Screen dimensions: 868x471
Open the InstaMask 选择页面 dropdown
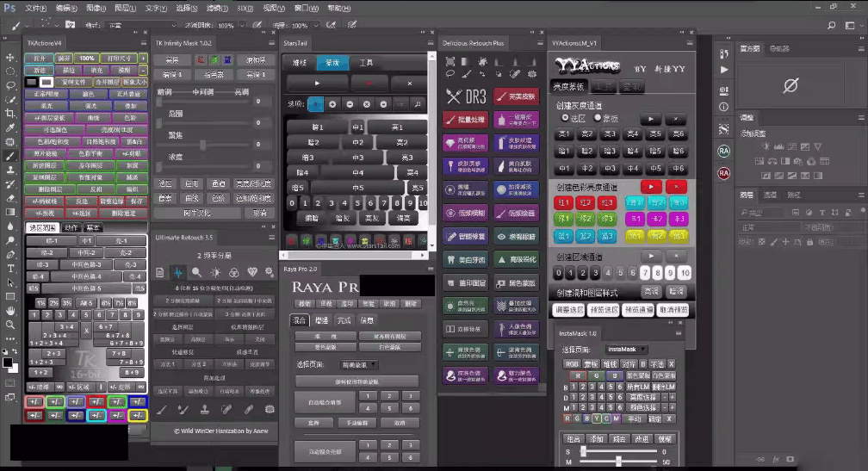[626, 349]
